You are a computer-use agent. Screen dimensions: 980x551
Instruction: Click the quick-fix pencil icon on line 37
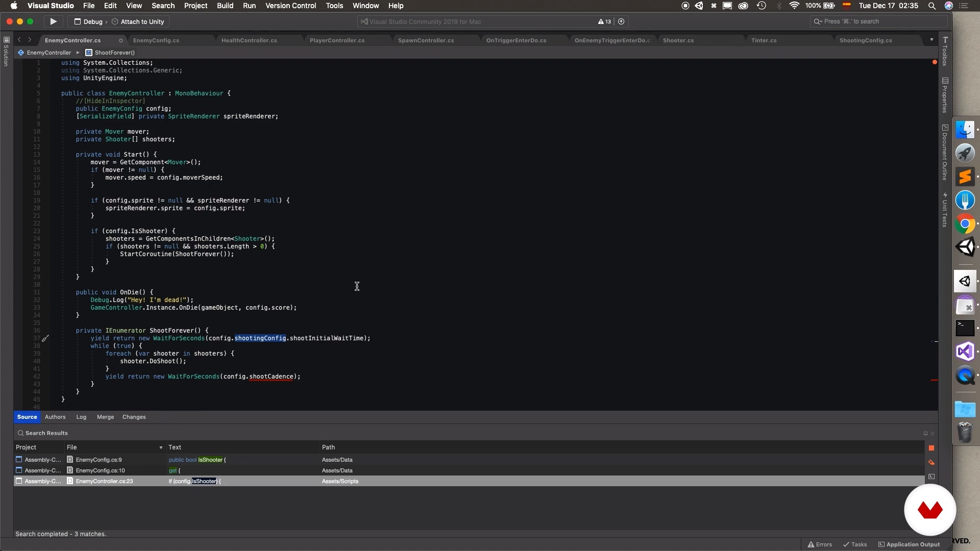click(45, 338)
